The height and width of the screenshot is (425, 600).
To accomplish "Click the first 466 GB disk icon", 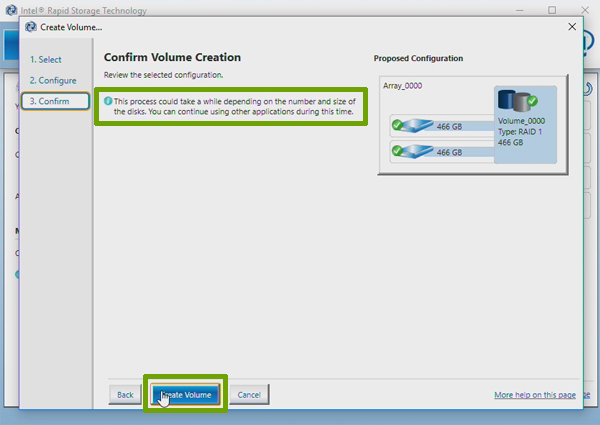I will pyautogui.click(x=412, y=125).
